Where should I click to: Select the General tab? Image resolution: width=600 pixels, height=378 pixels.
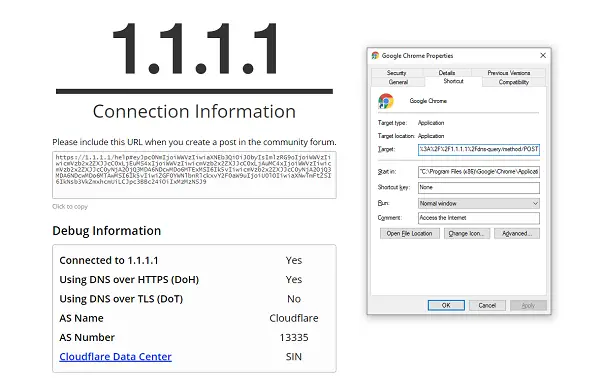(398, 82)
